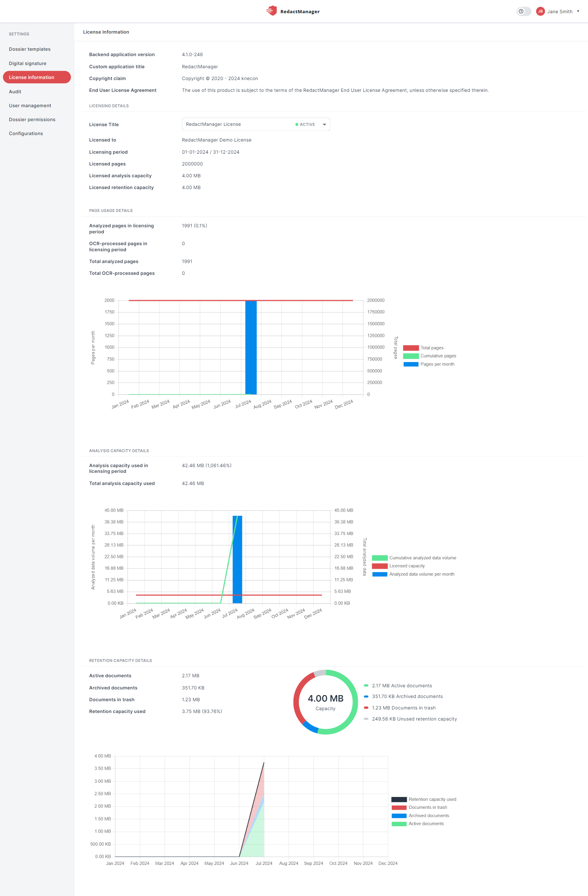The image size is (588, 896).
Task: Toggle Total pages legend swatch
Action: point(411,348)
